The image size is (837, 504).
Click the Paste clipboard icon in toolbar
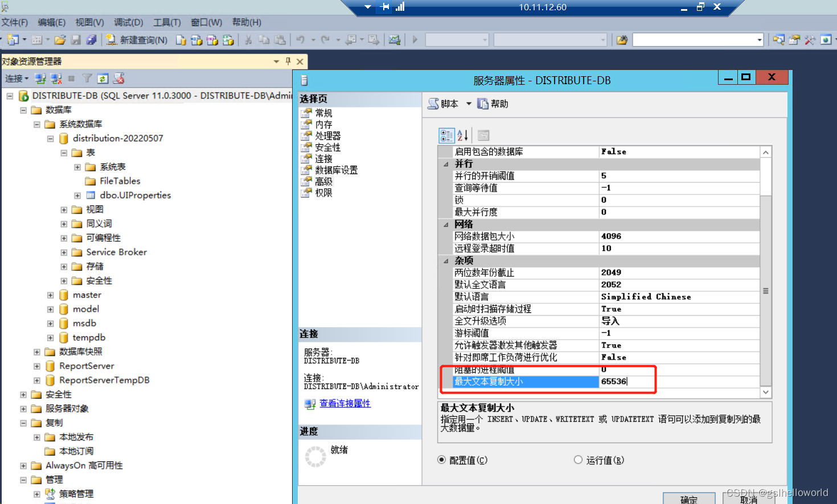pos(280,40)
